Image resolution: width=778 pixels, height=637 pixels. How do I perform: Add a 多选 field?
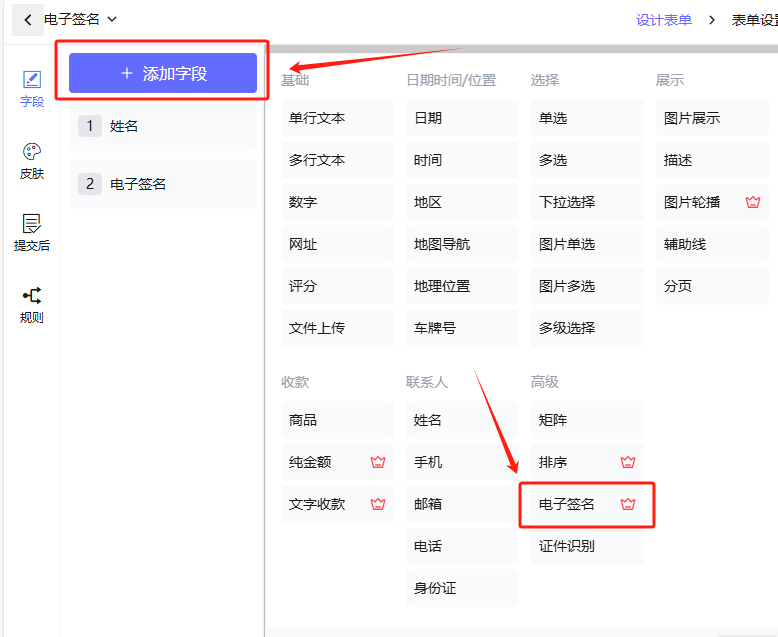tap(587, 160)
